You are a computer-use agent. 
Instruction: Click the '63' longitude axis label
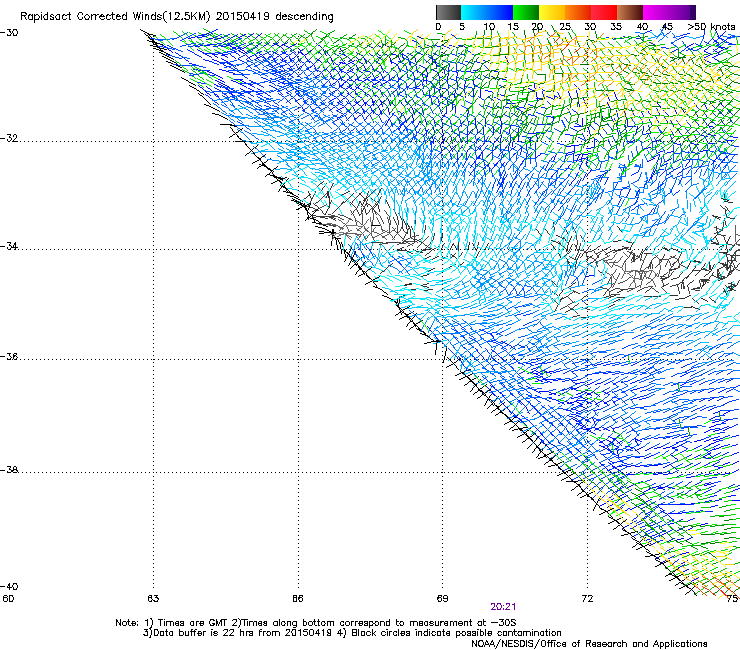tap(153, 599)
